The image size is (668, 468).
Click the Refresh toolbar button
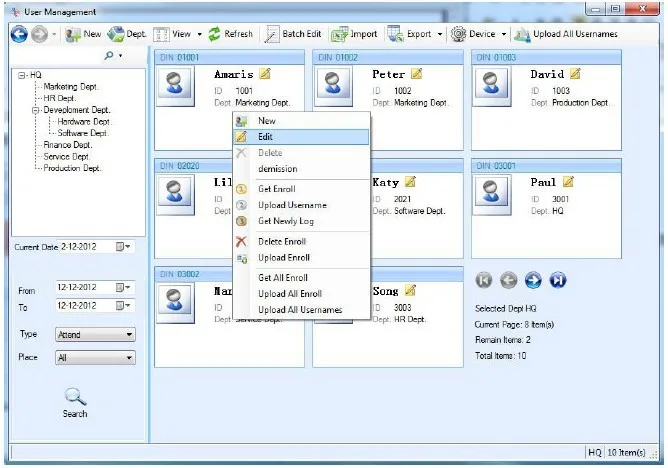click(230, 34)
